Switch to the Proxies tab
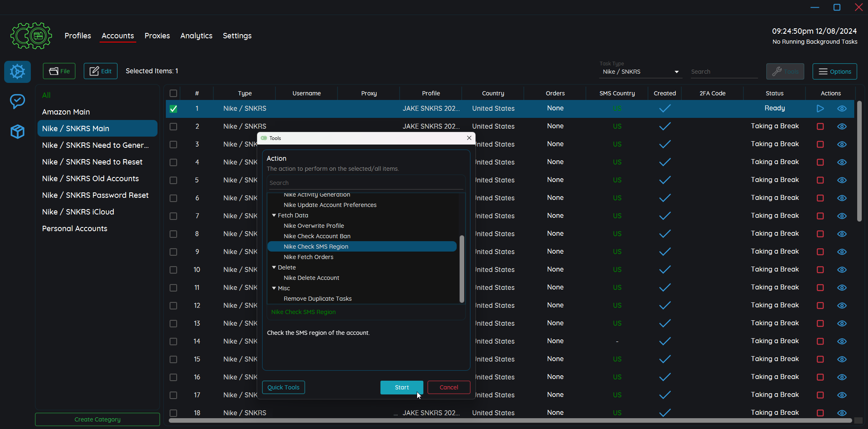868x429 pixels. (157, 36)
